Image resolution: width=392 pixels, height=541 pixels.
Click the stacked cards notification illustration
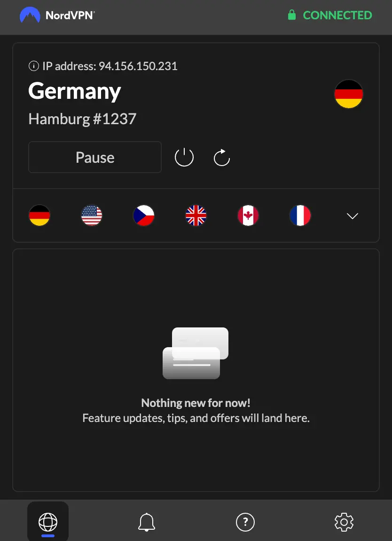pyautogui.click(x=196, y=353)
